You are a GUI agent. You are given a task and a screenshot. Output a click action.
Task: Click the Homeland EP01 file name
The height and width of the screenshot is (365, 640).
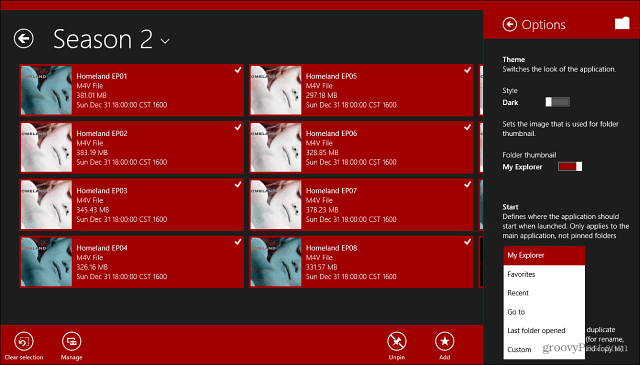[x=102, y=76]
